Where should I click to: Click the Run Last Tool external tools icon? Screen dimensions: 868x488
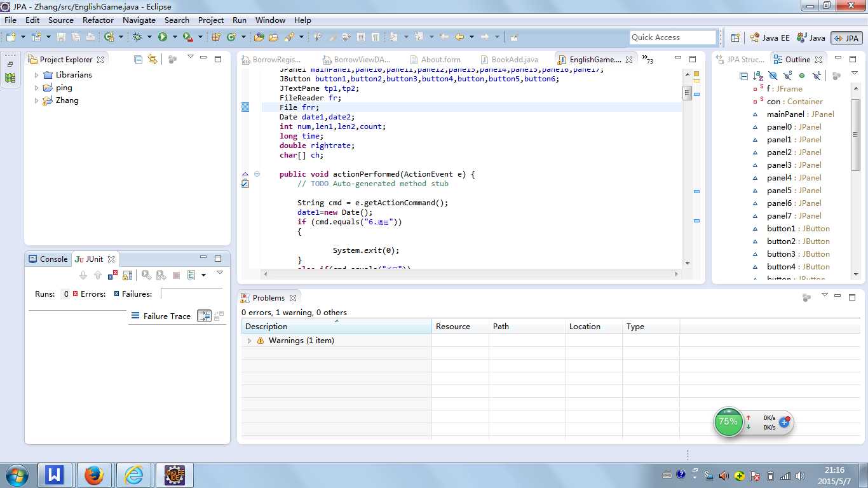pos(187,37)
